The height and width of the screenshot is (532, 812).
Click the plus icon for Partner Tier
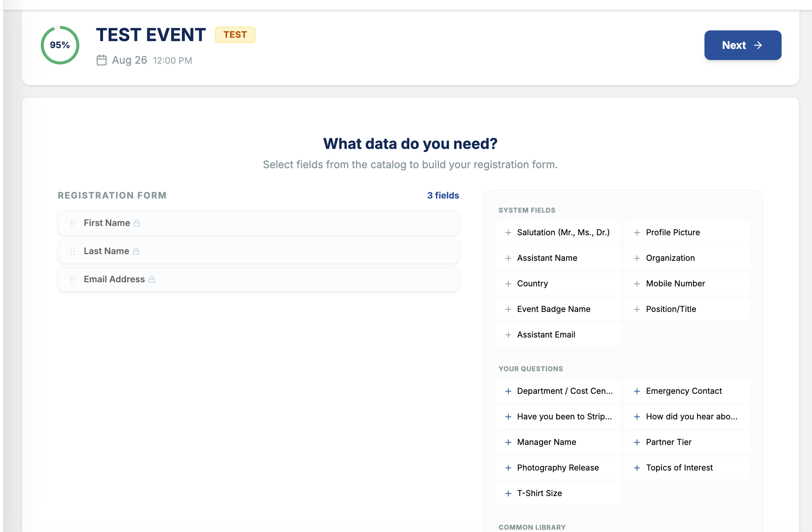637,442
